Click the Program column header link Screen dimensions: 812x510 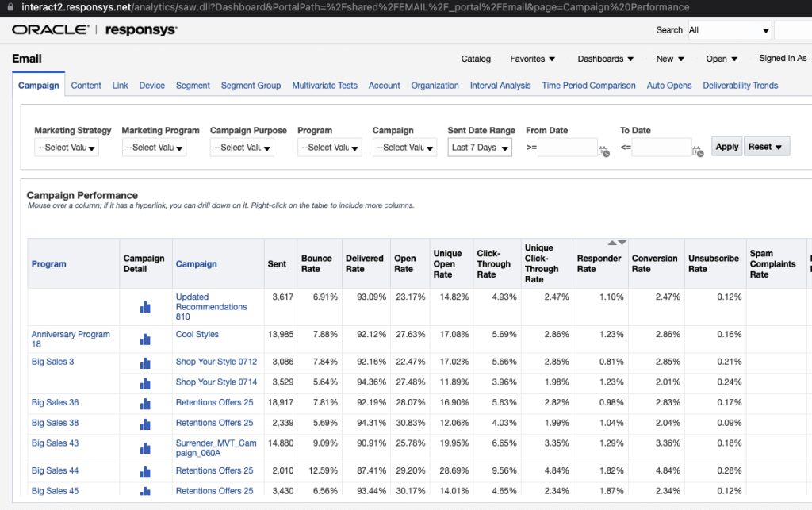point(48,264)
